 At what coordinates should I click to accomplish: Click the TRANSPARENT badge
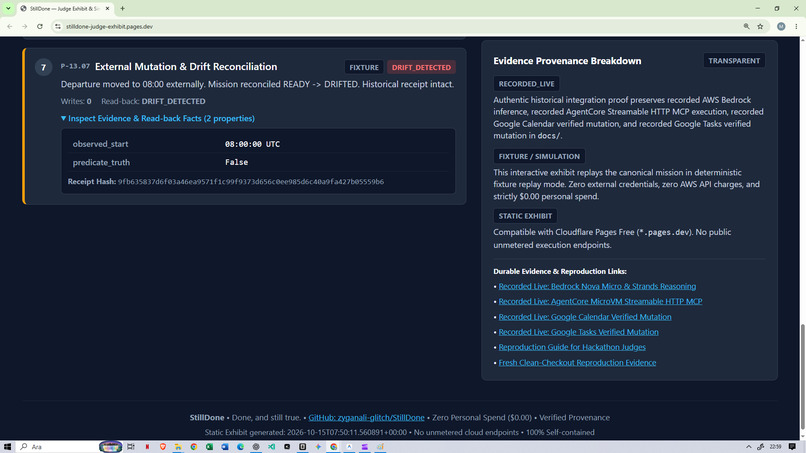pyautogui.click(x=734, y=61)
